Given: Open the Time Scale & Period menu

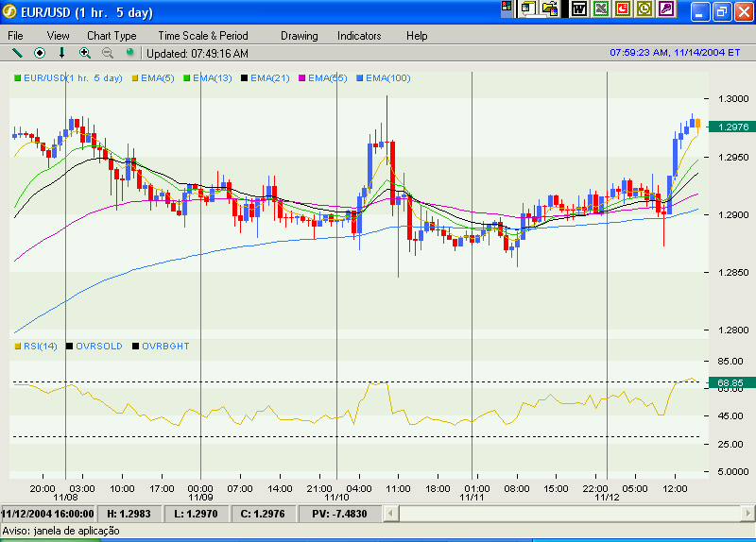Looking at the screenshot, I should click(202, 36).
